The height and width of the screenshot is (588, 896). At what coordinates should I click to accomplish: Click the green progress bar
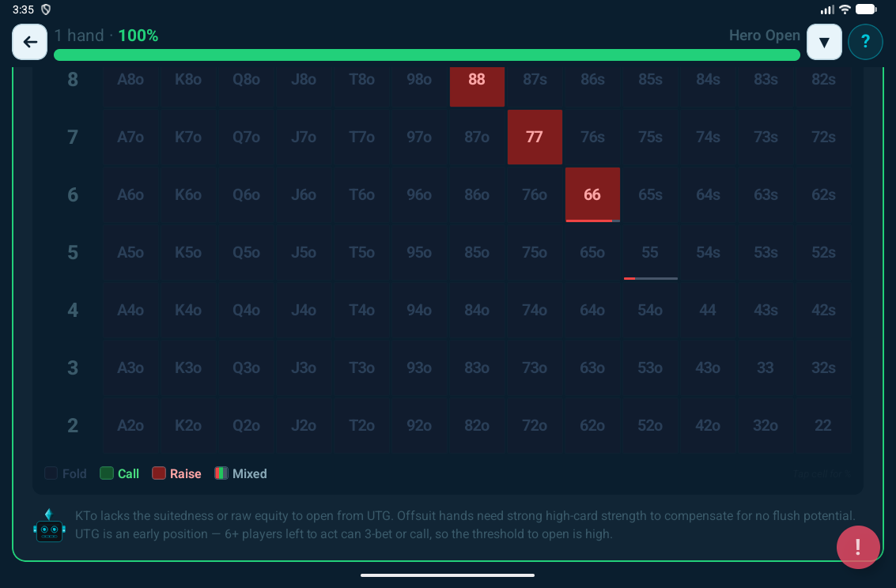tap(427, 55)
